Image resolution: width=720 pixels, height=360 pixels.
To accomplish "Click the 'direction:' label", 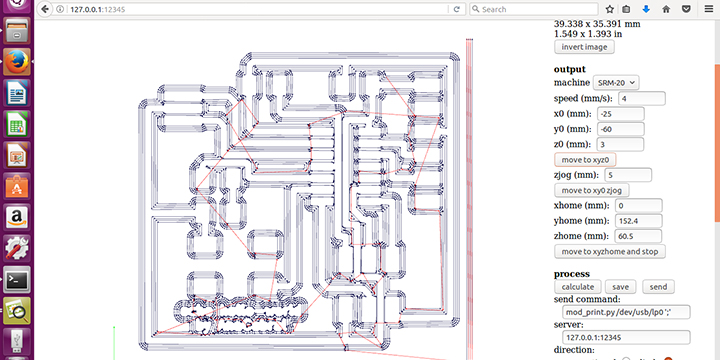I will click(573, 350).
